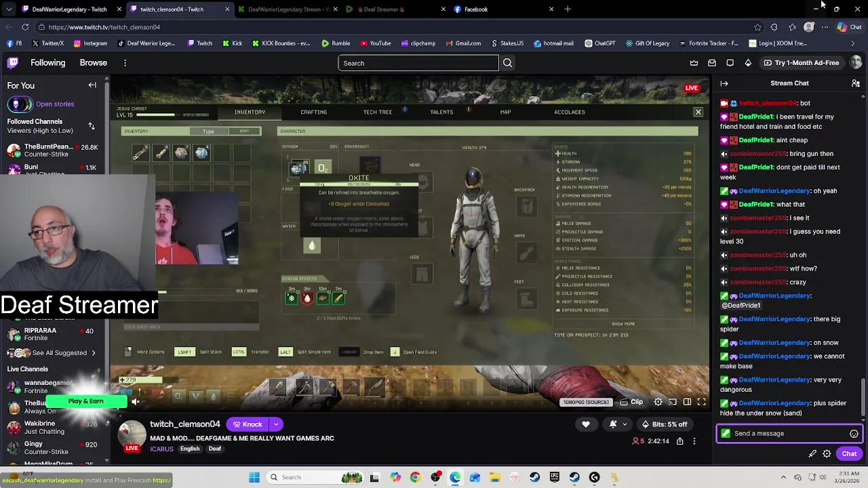Switch to theatre mode
Image resolution: width=868 pixels, height=488 pixels.
point(687,402)
